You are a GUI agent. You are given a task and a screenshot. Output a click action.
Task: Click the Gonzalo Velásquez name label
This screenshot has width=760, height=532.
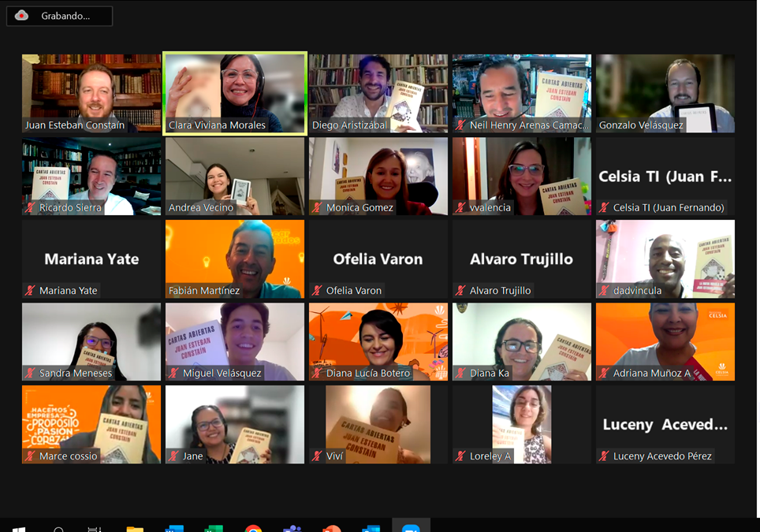pos(641,125)
